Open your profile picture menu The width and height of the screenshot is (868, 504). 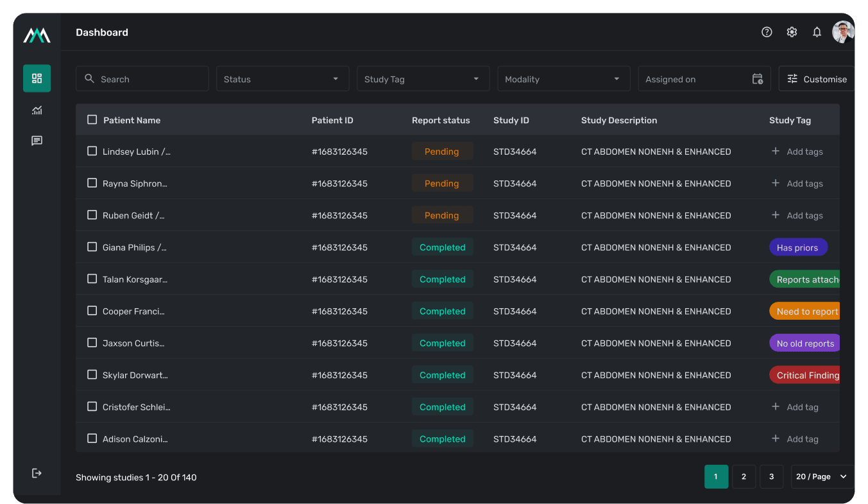(843, 31)
